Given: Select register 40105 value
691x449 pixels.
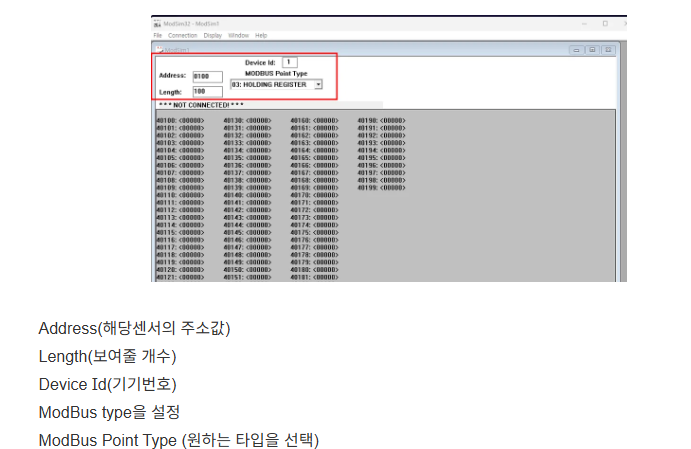Looking at the screenshot, I should point(191,158).
